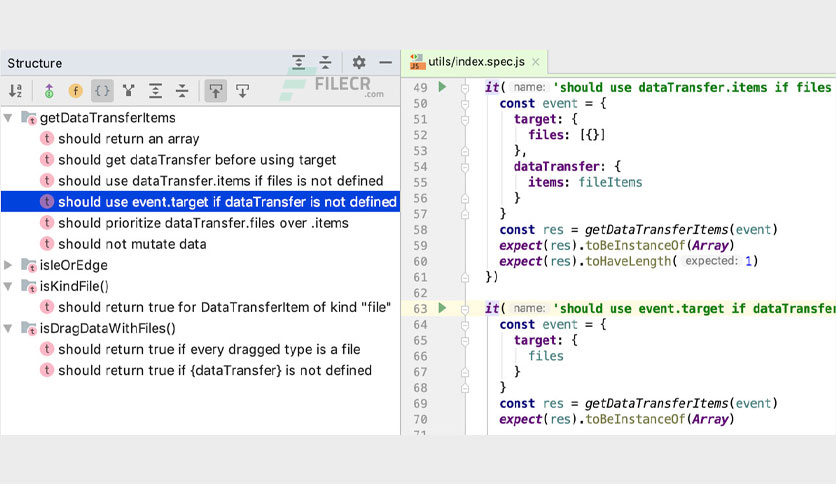Select isKindFile() suite row

pos(200,286)
